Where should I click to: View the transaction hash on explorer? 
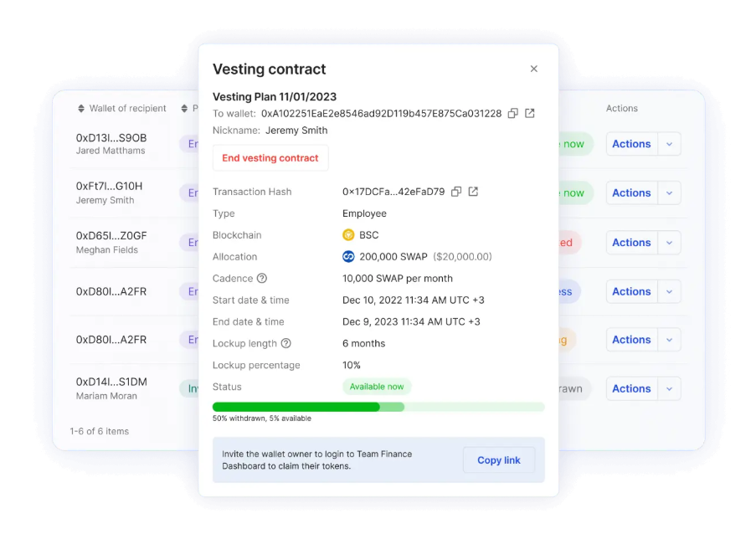(473, 192)
